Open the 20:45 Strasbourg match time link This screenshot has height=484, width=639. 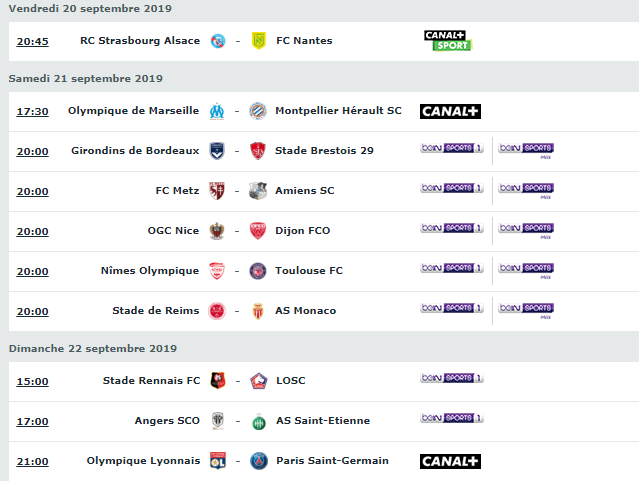click(x=33, y=42)
